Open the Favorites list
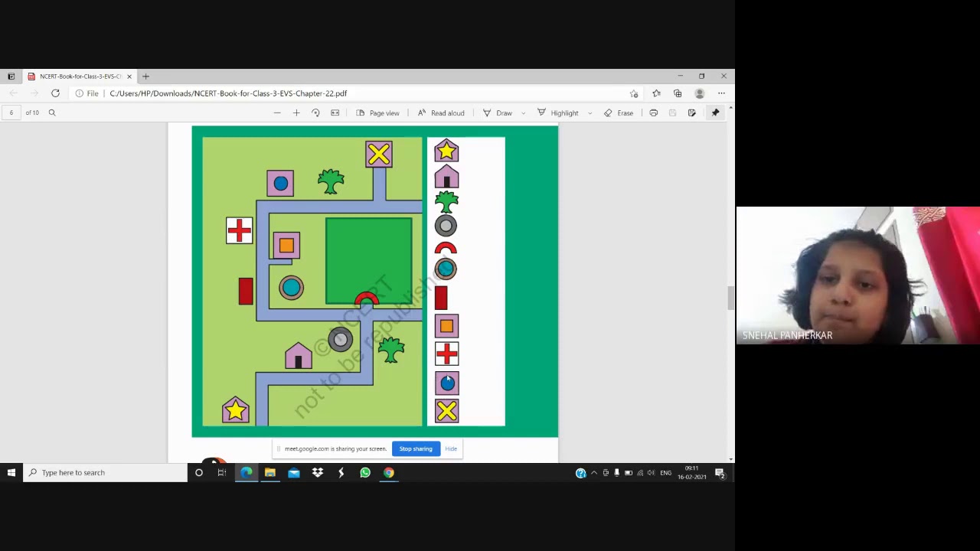980x551 pixels. click(x=656, y=93)
